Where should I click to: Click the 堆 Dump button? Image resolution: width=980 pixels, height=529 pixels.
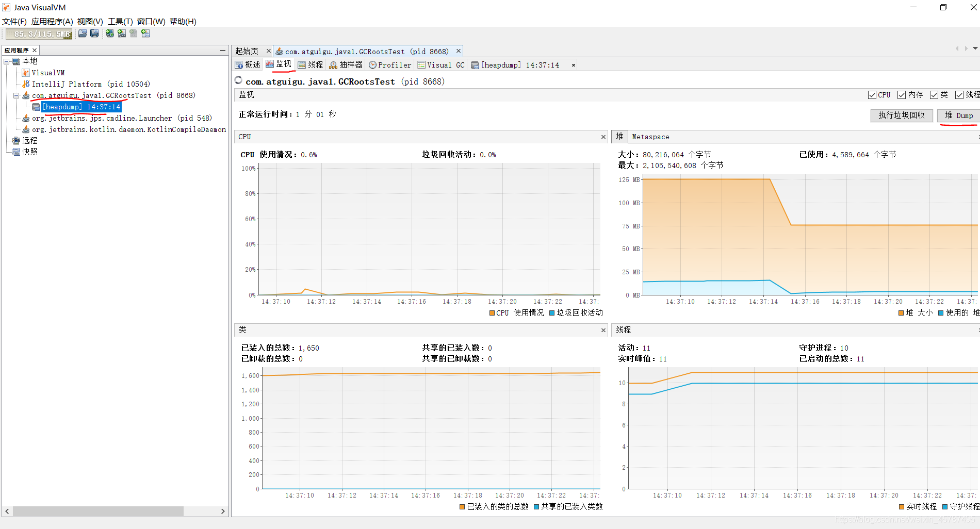(958, 115)
